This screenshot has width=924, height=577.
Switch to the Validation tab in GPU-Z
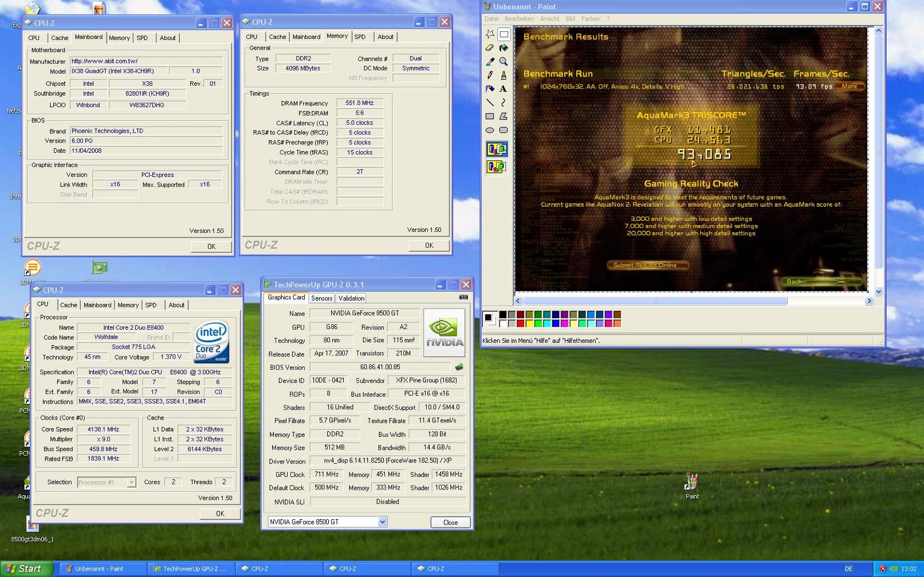351,298
